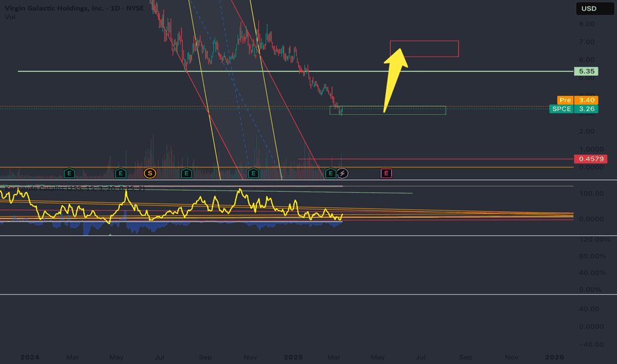Open the orange stock split marker
Image resolution: width=617 pixels, height=364 pixels.
click(x=150, y=173)
